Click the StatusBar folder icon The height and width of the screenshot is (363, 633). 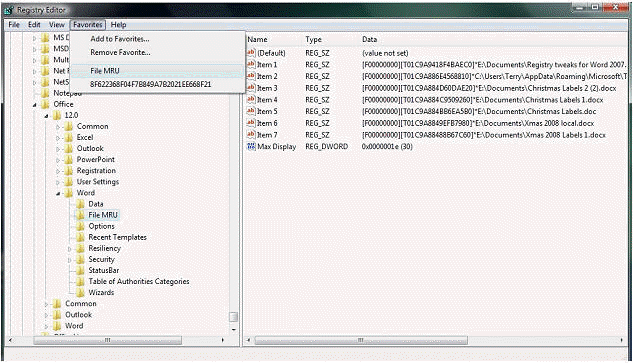(80, 270)
